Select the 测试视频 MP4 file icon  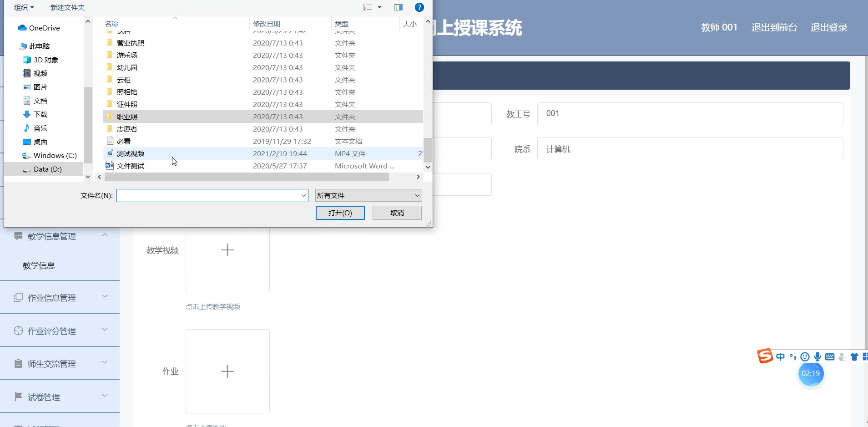point(110,153)
